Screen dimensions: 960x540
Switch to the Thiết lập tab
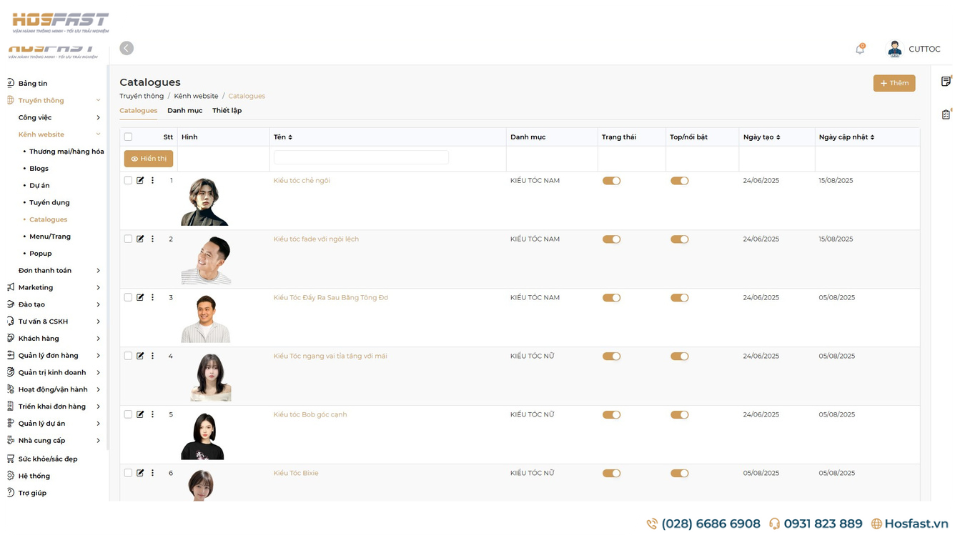226,111
